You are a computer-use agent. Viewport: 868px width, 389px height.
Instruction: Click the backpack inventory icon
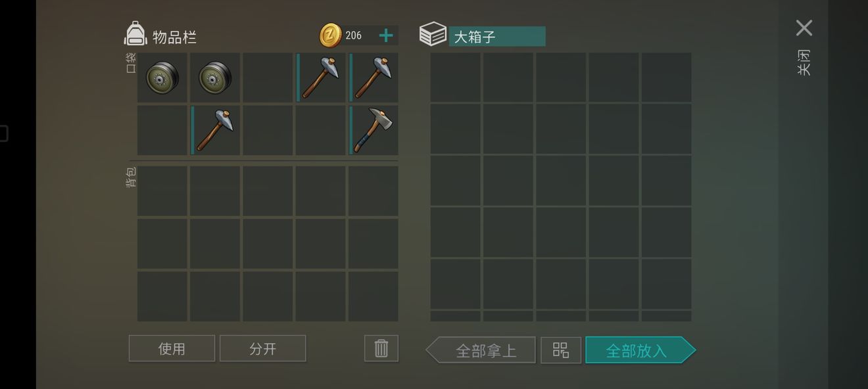click(135, 34)
